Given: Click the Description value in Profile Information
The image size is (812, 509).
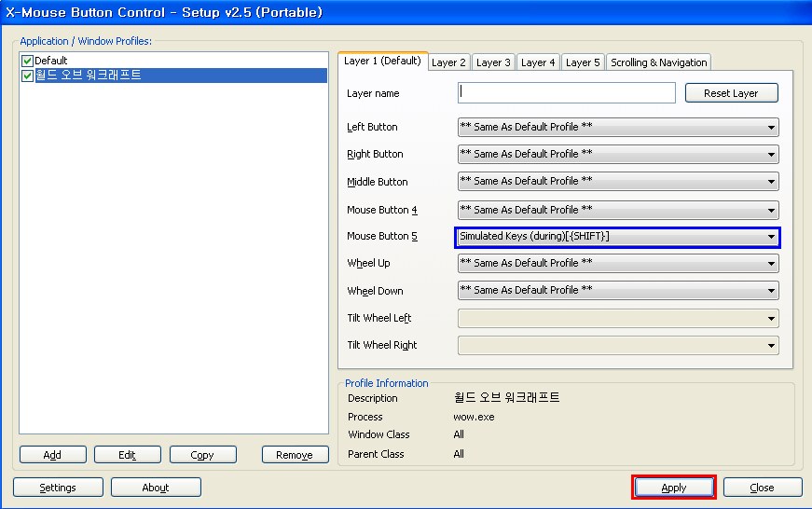Looking at the screenshot, I should (506, 398).
